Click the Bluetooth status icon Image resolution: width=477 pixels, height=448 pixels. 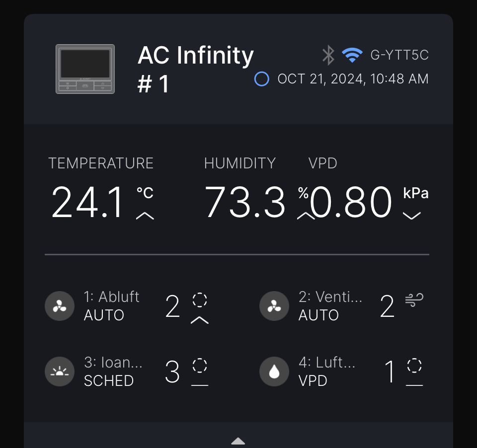(x=328, y=55)
